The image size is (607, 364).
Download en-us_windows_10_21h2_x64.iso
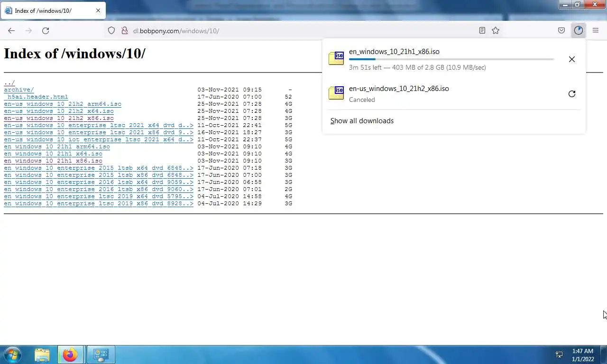pyautogui.click(x=59, y=111)
